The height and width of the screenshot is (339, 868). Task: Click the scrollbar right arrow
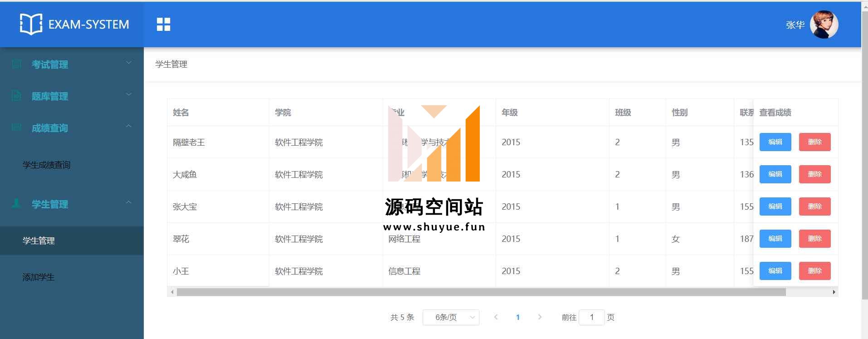(x=834, y=292)
